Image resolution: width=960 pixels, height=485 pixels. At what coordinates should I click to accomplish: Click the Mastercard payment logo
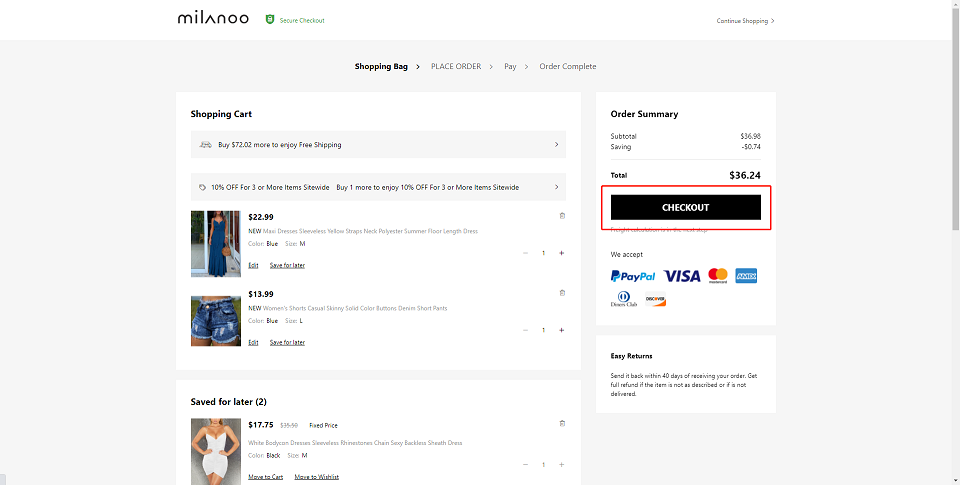tap(718, 276)
